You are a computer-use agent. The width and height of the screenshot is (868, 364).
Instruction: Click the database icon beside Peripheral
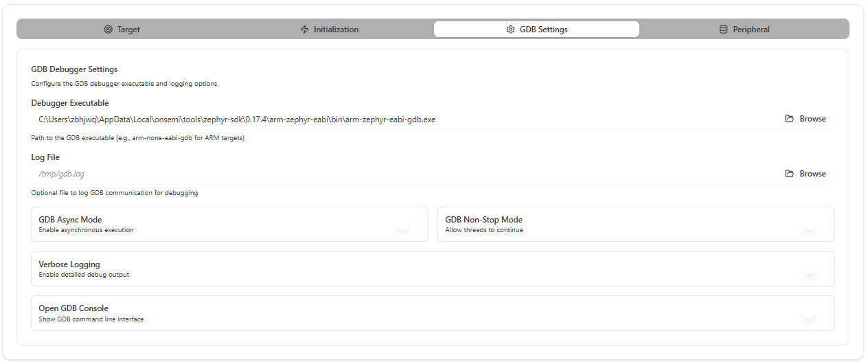tap(723, 30)
